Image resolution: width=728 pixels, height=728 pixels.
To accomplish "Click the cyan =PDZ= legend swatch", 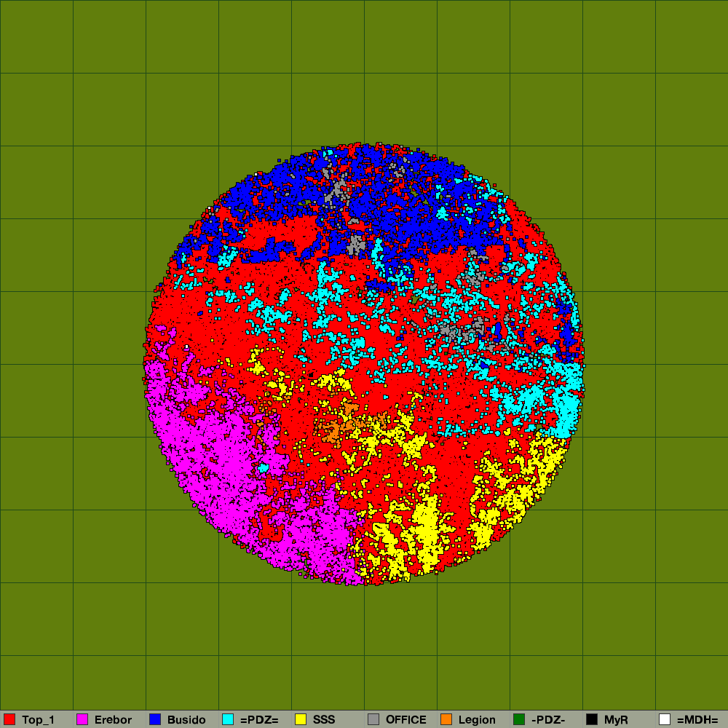I will coord(228,719).
